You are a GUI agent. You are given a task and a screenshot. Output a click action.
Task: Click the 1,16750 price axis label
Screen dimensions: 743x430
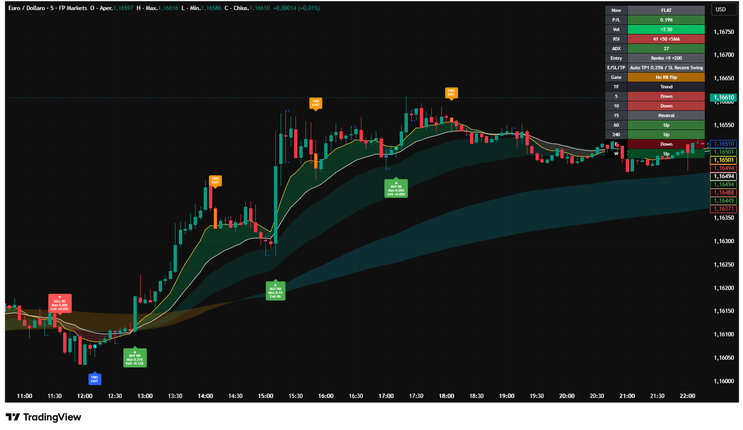[724, 32]
